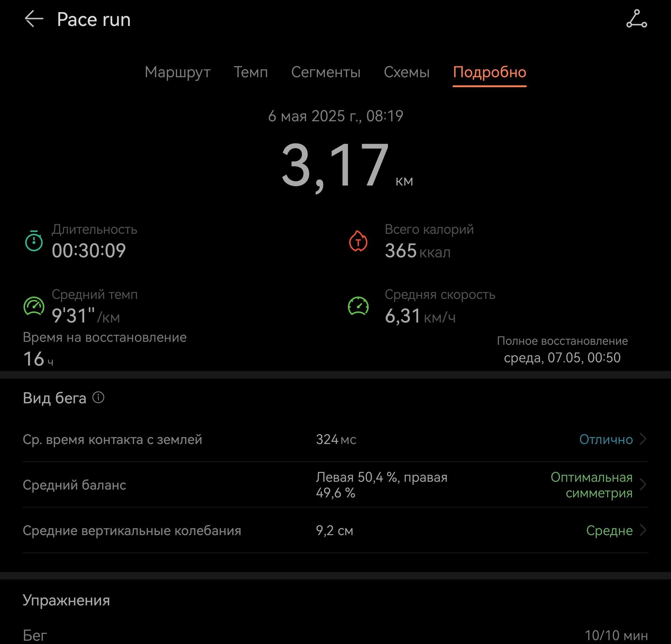Click среда, 07.05, 00:50 recovery date
The width and height of the screenshot is (671, 644).
tap(562, 357)
